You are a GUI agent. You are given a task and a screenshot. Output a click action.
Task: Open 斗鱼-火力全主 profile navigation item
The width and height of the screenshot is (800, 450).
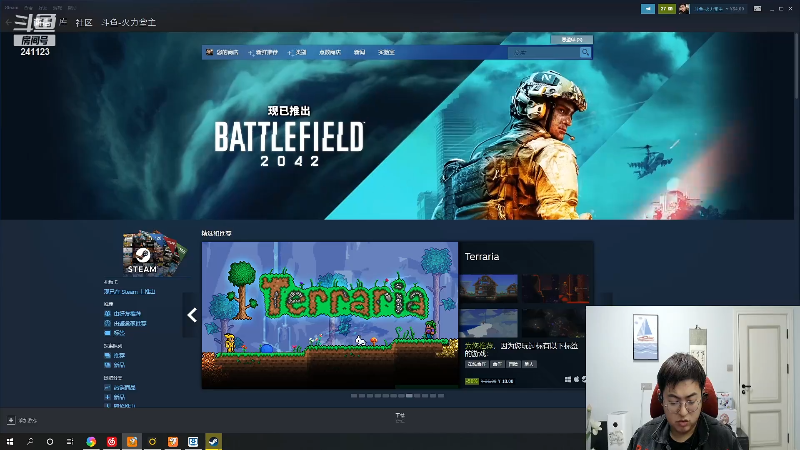click(x=129, y=22)
